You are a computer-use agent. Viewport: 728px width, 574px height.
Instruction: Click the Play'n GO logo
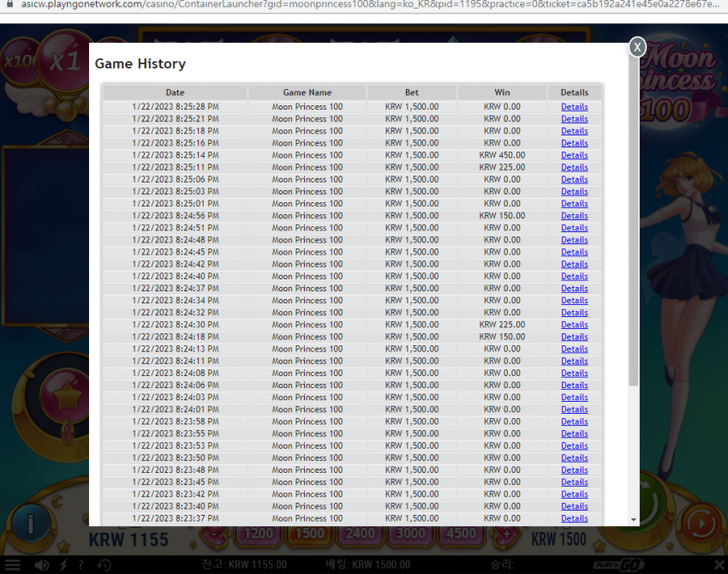(x=618, y=565)
